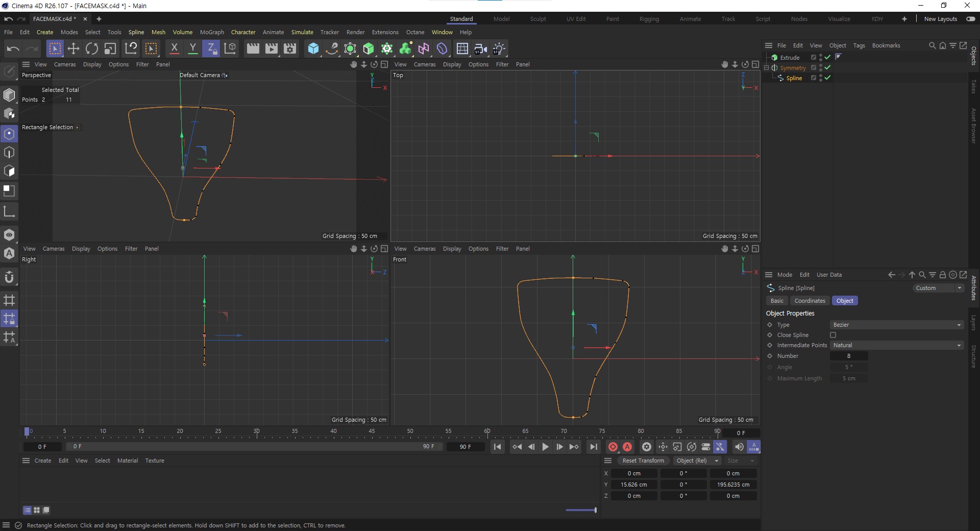Click the Undo arrow in main toolbar
The height and width of the screenshot is (531, 980).
click(13, 49)
